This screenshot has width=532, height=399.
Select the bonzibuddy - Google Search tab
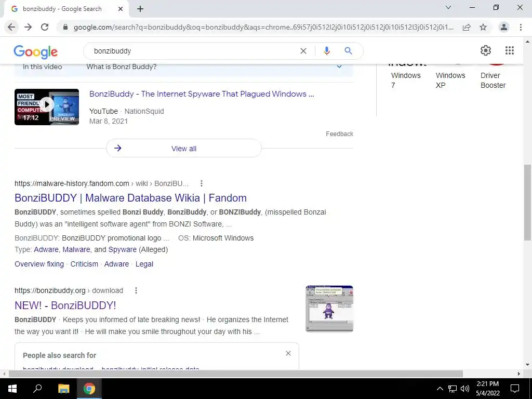(x=66, y=9)
